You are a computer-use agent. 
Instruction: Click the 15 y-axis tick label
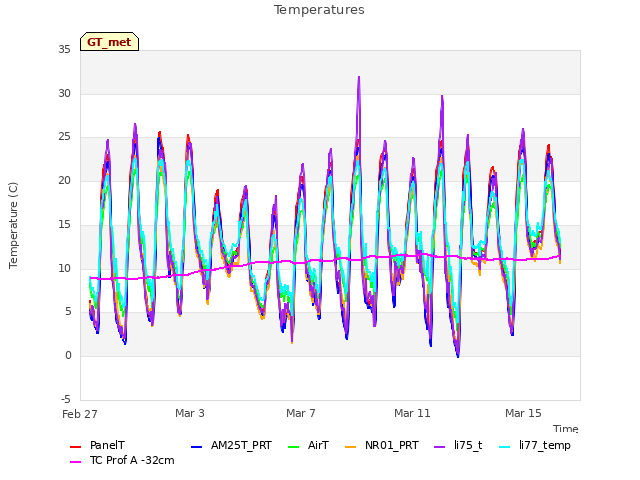pos(64,224)
